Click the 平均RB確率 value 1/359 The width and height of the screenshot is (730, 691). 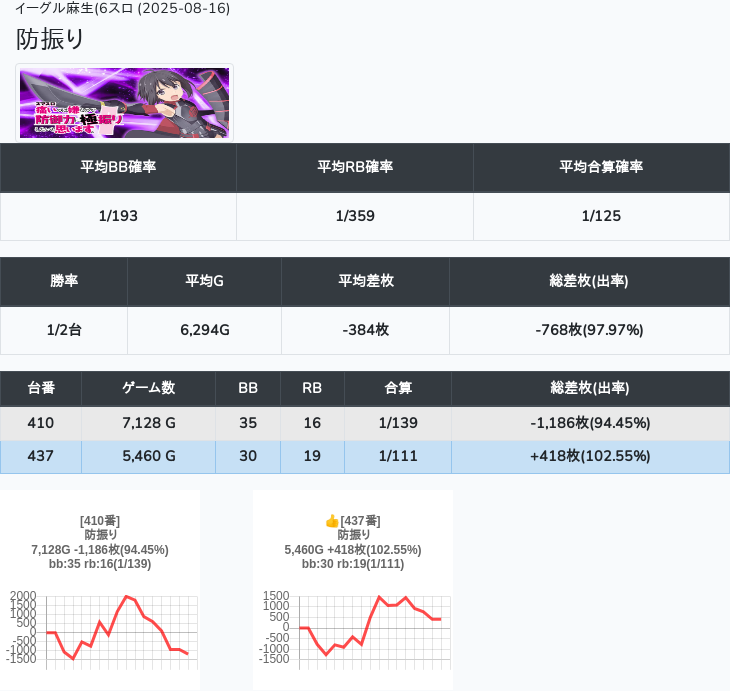[355, 216]
